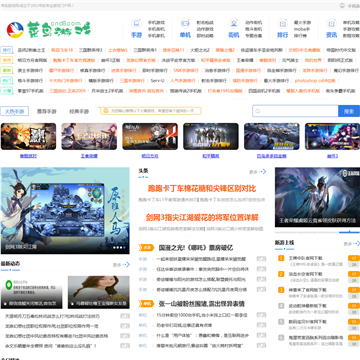Click the magnifier icon in search box
Image resolution: width=360 pixels, height=360 pixels.
coord(258,111)
